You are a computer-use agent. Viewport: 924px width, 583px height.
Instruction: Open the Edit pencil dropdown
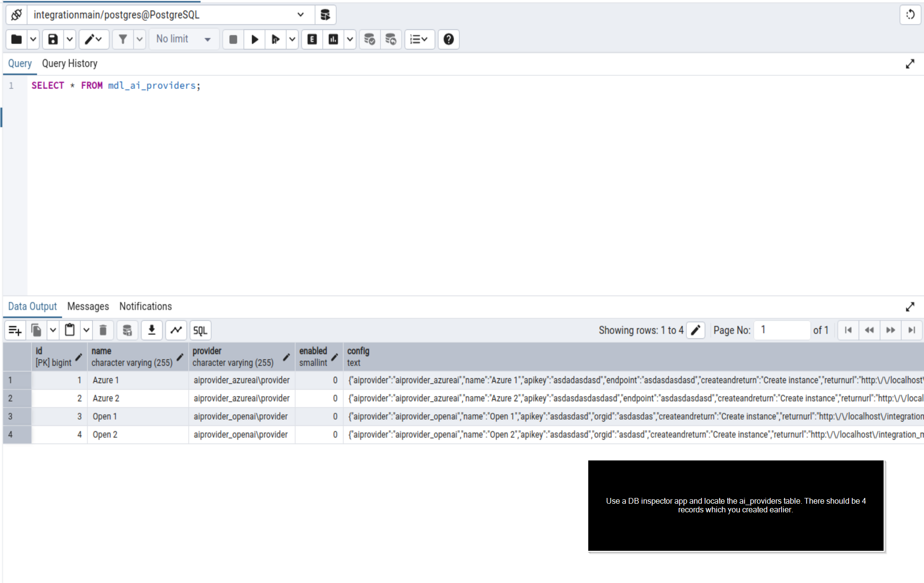[94, 39]
